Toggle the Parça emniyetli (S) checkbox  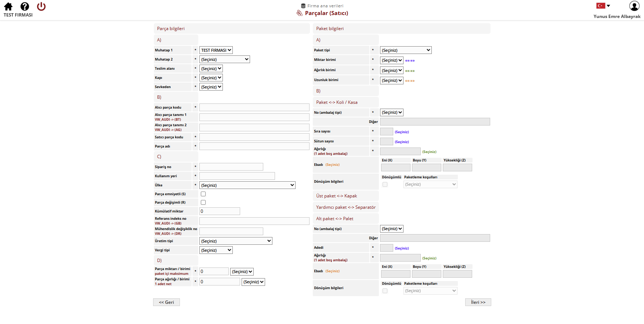[203, 194]
